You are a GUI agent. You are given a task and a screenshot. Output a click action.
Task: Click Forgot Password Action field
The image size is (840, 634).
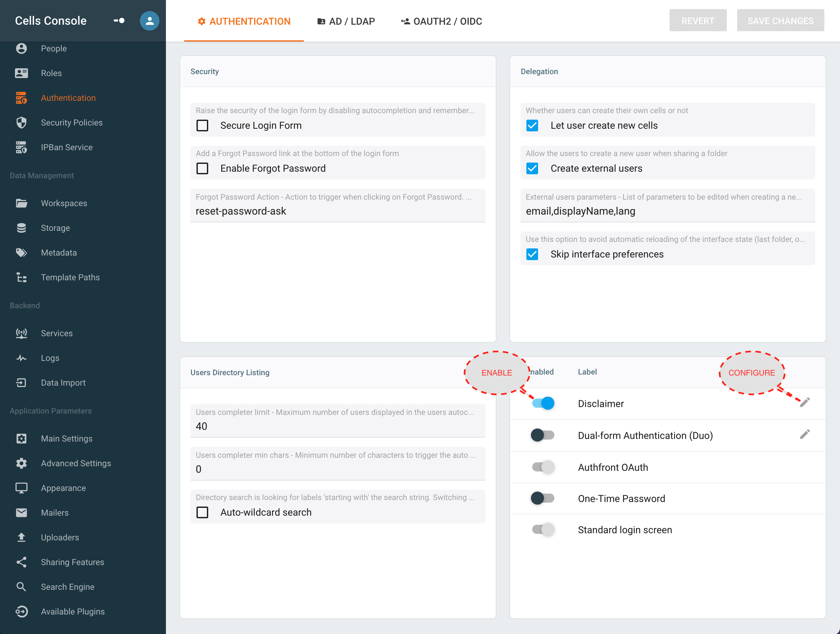(338, 205)
